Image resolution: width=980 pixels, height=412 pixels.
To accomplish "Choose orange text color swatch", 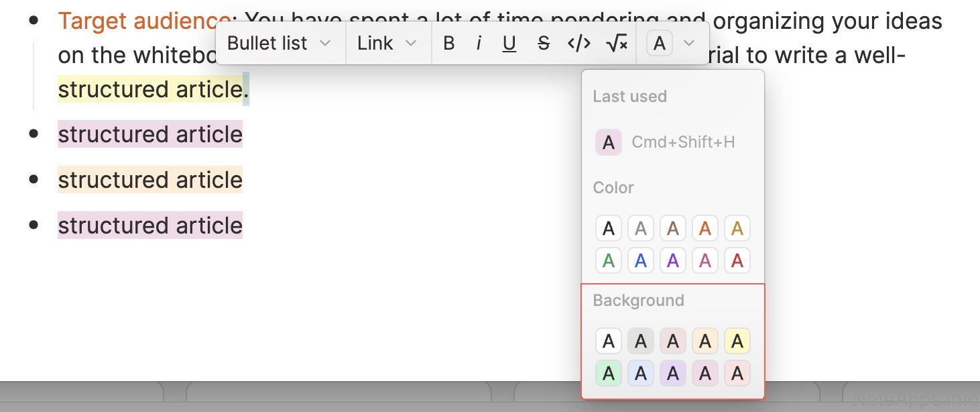I will pos(705,228).
